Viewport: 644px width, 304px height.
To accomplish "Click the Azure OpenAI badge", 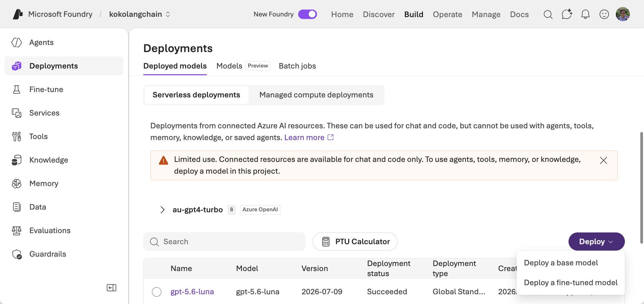I will pyautogui.click(x=260, y=210).
